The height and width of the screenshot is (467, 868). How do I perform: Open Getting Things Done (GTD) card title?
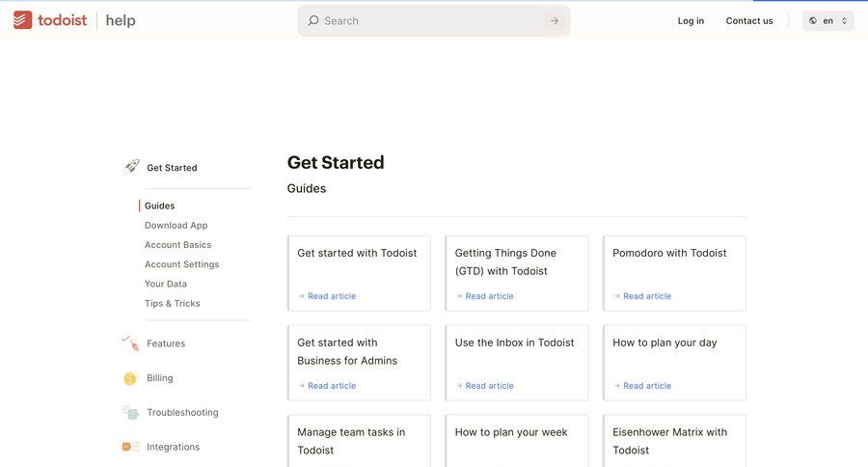point(505,262)
